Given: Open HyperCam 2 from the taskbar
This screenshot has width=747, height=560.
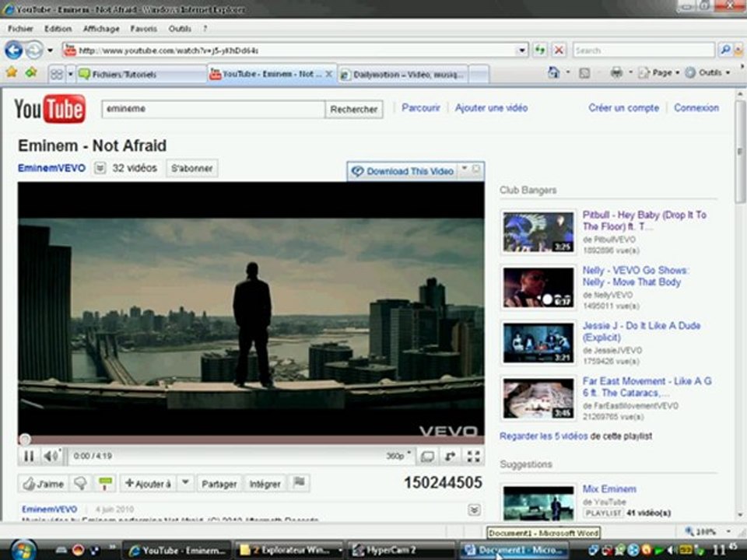Looking at the screenshot, I should pos(402,551).
